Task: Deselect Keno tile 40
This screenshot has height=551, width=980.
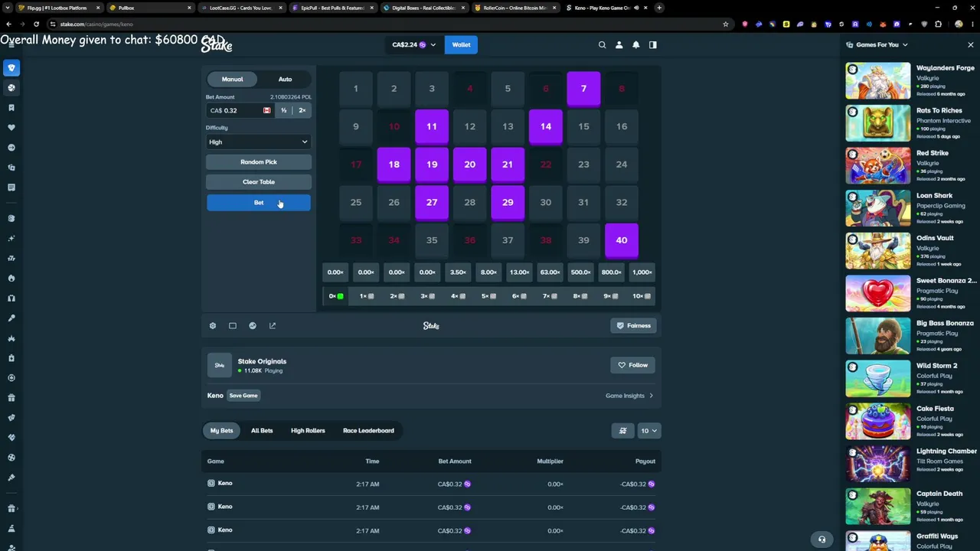Action: click(622, 240)
